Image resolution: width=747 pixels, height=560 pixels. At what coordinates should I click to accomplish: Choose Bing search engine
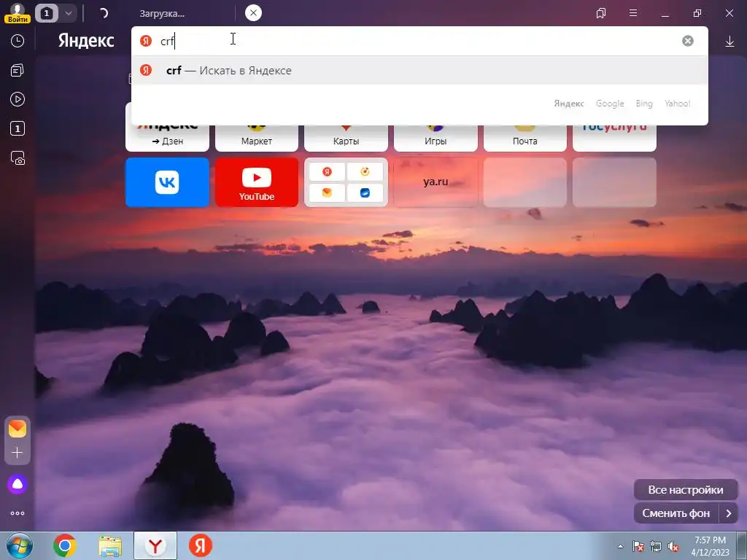coord(644,104)
